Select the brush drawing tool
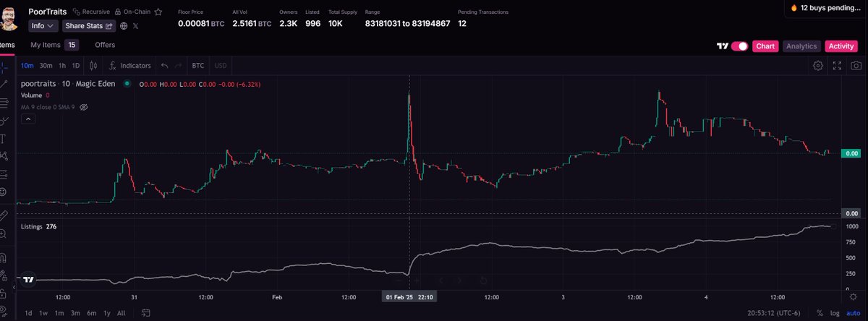The width and height of the screenshot is (868, 321). [x=4, y=120]
